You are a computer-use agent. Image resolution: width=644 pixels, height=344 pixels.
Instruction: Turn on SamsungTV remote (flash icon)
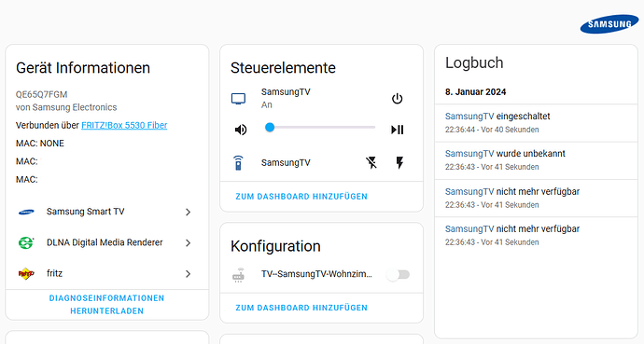coord(399,163)
